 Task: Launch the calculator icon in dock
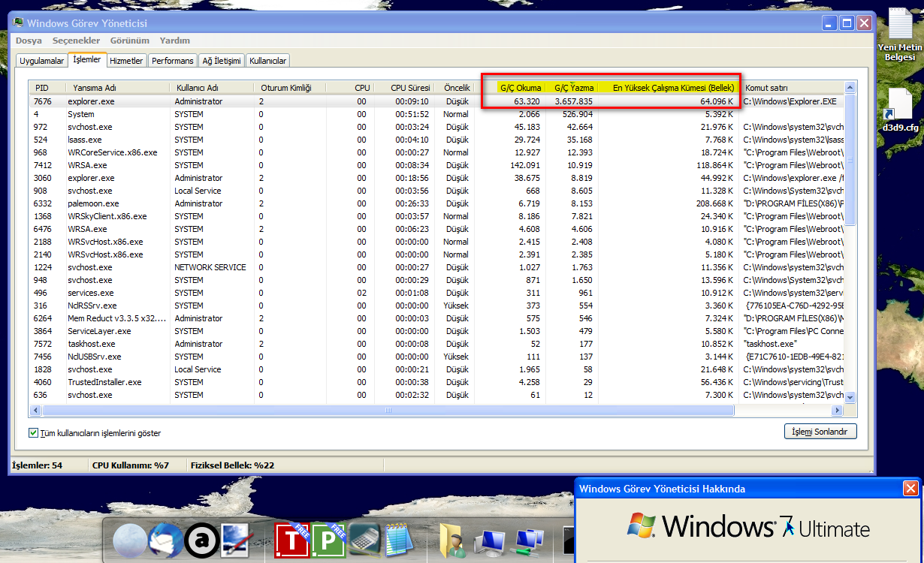click(x=364, y=540)
